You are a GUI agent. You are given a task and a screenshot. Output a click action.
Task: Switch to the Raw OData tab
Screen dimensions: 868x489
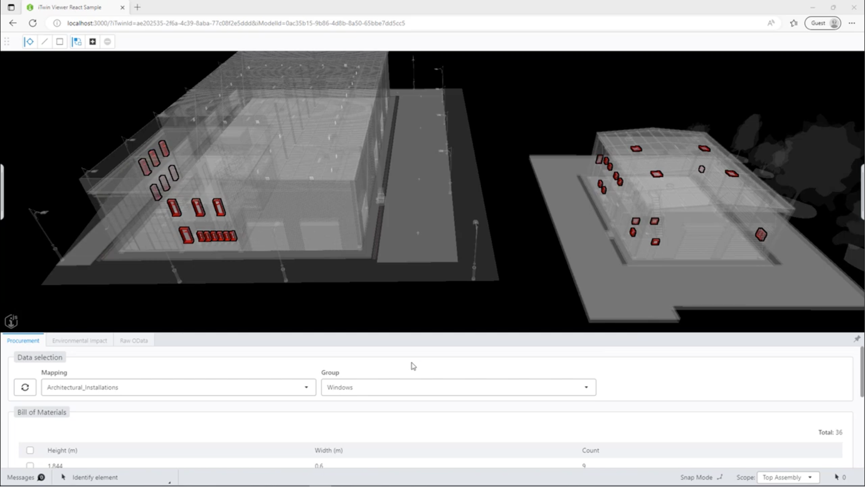(x=133, y=340)
